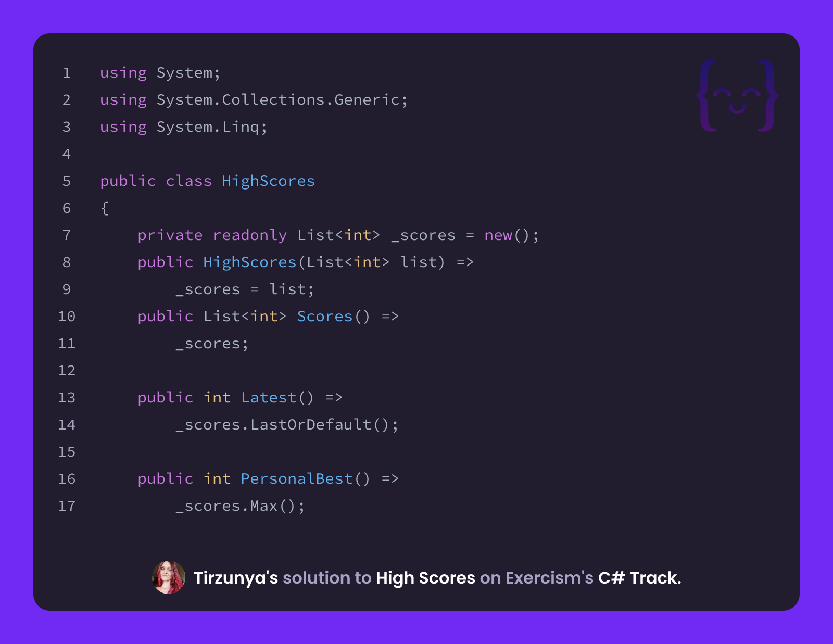Click the Scores method name on line 10
This screenshot has height=644, width=833.
pyautogui.click(x=325, y=317)
